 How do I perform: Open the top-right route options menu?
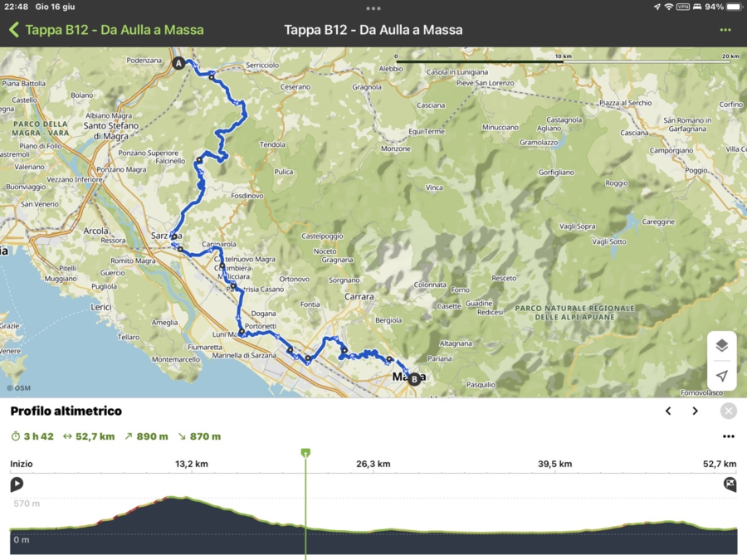coord(725,30)
